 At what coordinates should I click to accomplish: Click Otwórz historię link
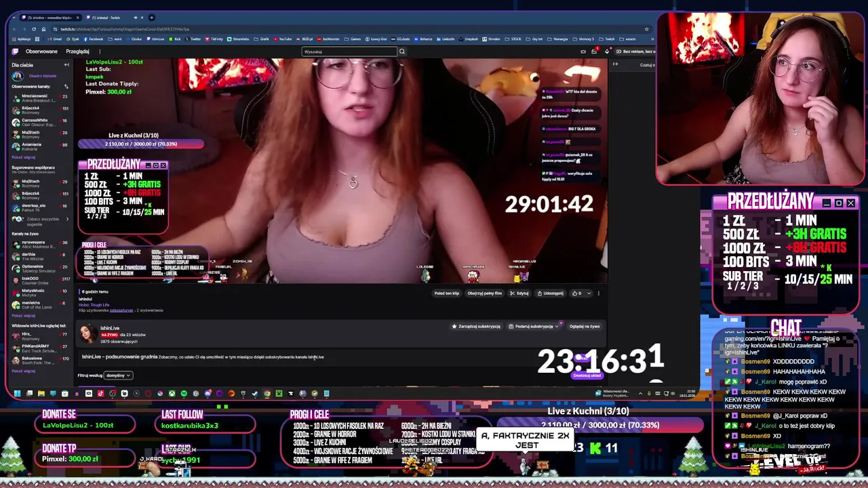click(43, 76)
